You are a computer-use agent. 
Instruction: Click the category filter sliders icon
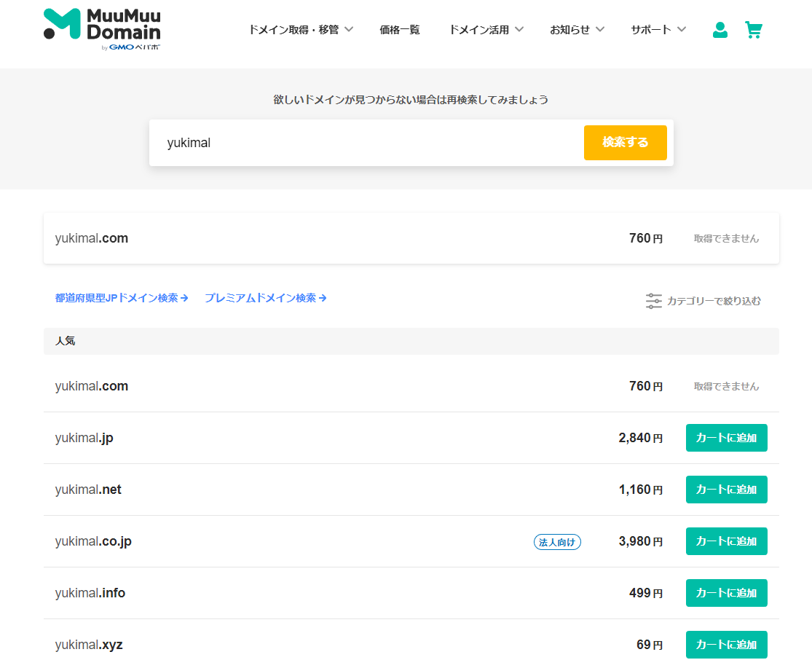click(653, 301)
